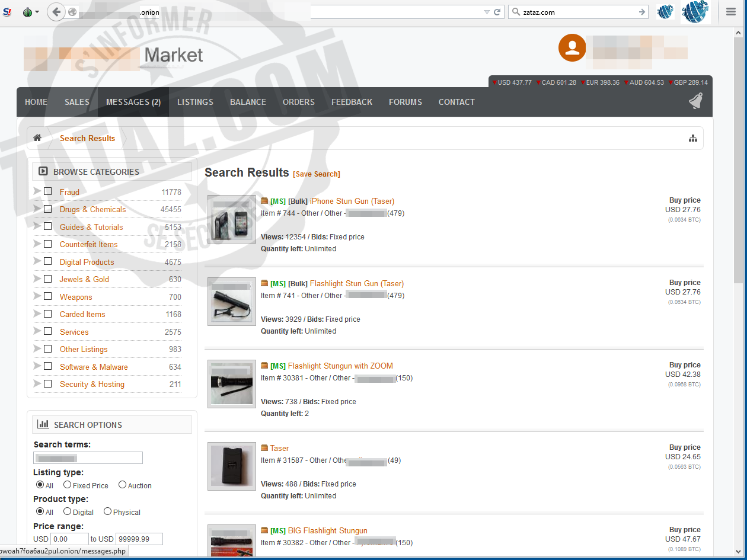Click the maximum price field 99999.99
The image size is (747, 560).
tap(139, 539)
